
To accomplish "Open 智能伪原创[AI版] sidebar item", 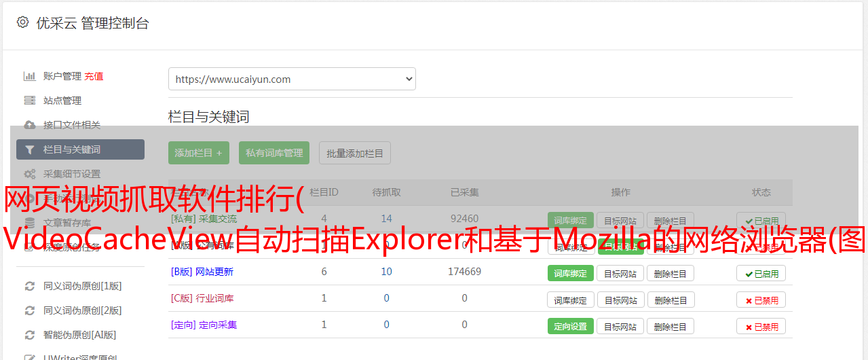I will [80, 335].
